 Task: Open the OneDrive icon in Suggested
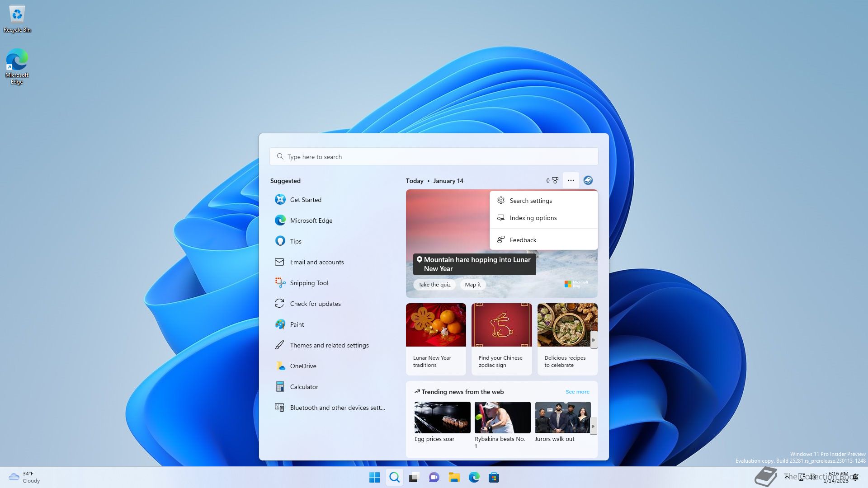(x=280, y=366)
